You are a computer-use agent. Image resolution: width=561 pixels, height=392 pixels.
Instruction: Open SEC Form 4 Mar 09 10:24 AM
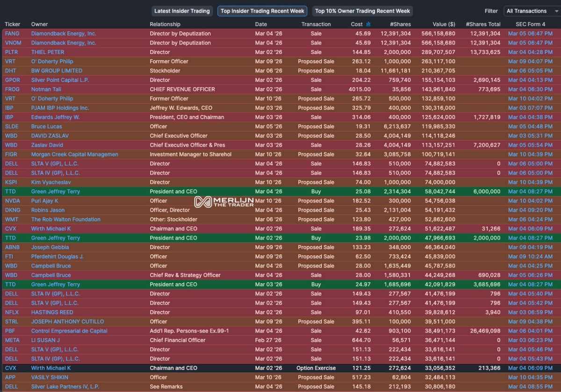[531, 257]
